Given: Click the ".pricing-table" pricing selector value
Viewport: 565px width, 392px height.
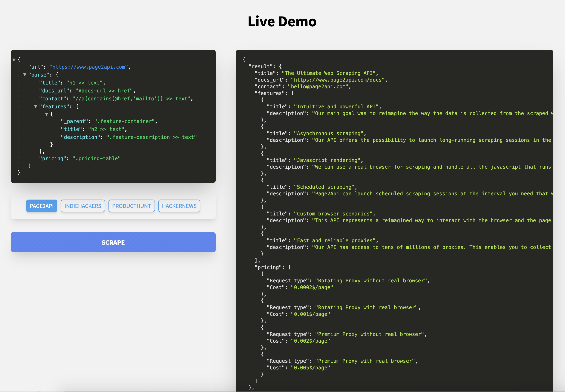Looking at the screenshot, I should pyautogui.click(x=96, y=158).
